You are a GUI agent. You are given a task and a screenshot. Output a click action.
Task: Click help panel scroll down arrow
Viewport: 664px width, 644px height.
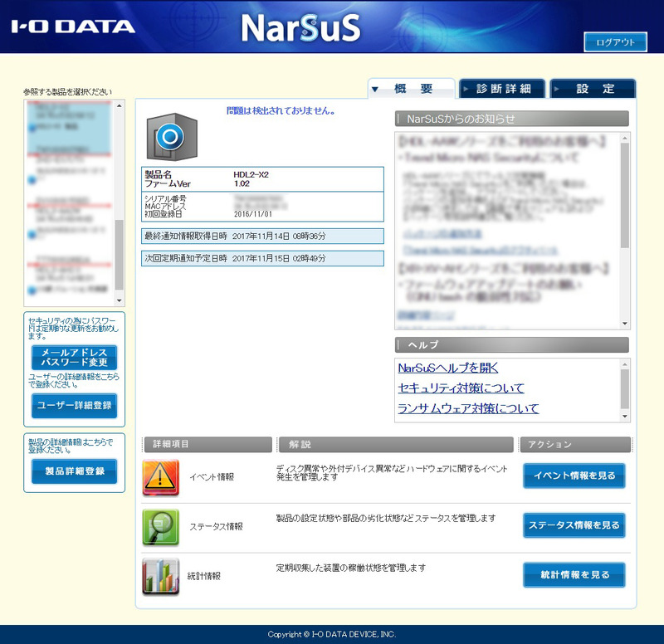(625, 417)
